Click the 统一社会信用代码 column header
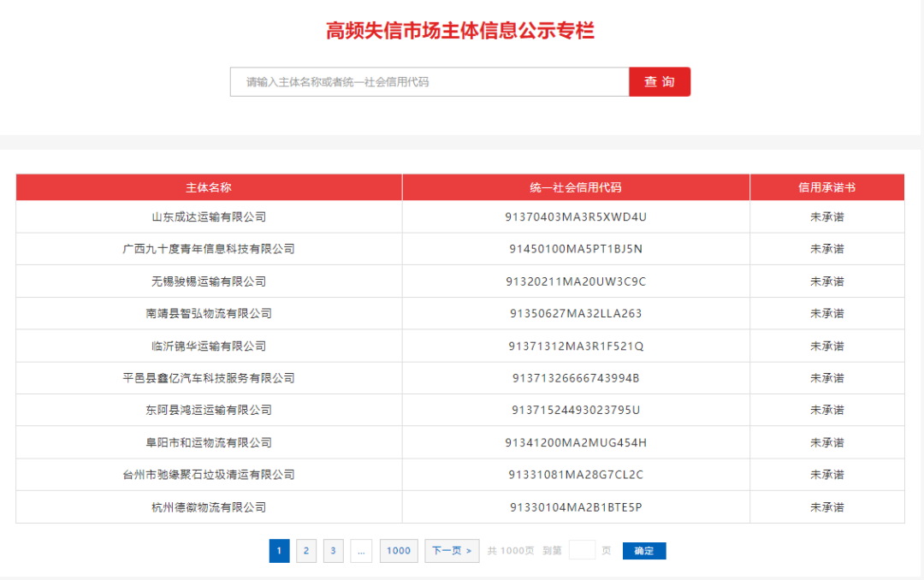924x580 pixels. point(576,187)
